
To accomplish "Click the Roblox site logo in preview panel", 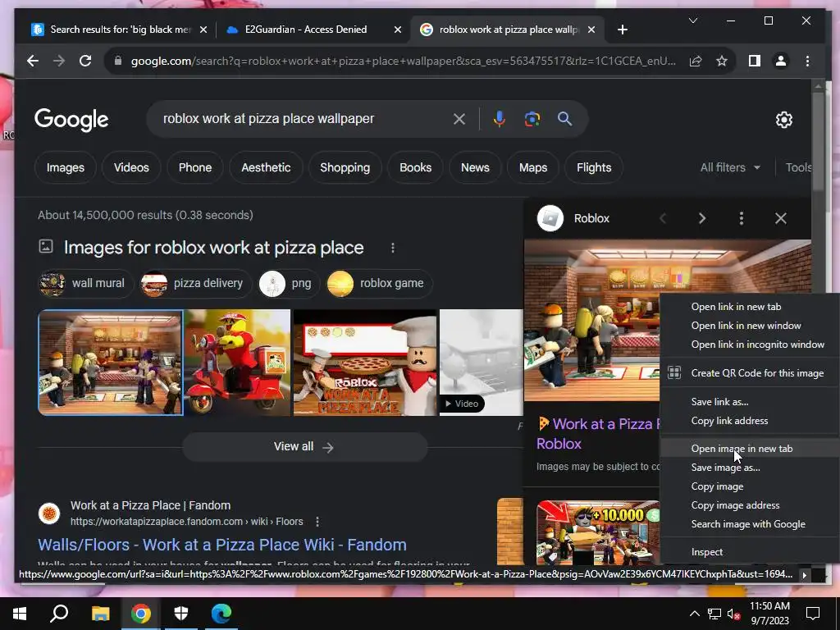I will [550, 218].
